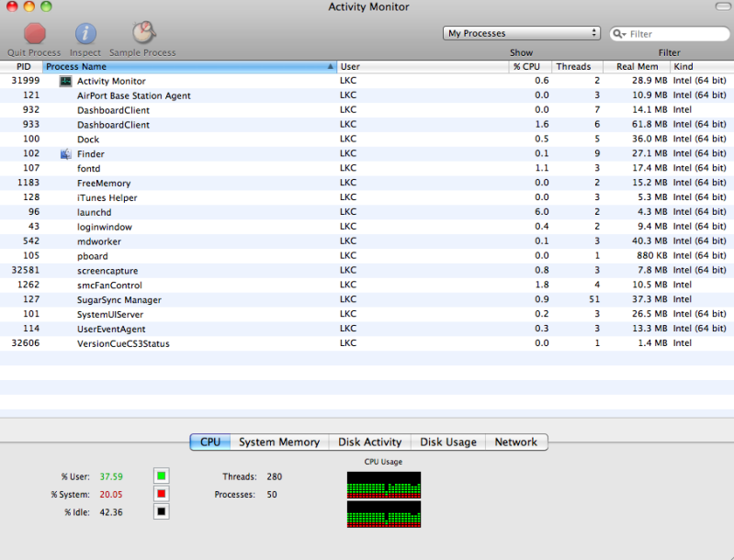The height and width of the screenshot is (560, 734).
Task: Select the Activity Monitor app icon in list
Action: tap(65, 81)
